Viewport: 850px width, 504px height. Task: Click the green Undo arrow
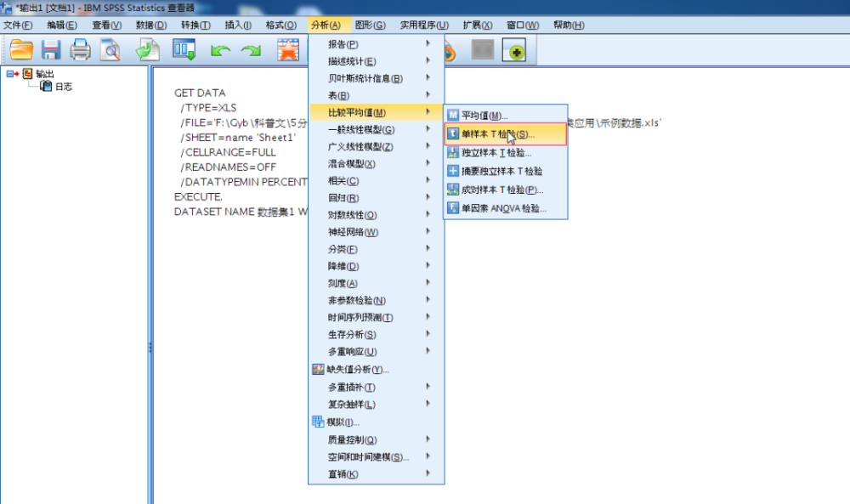point(220,51)
